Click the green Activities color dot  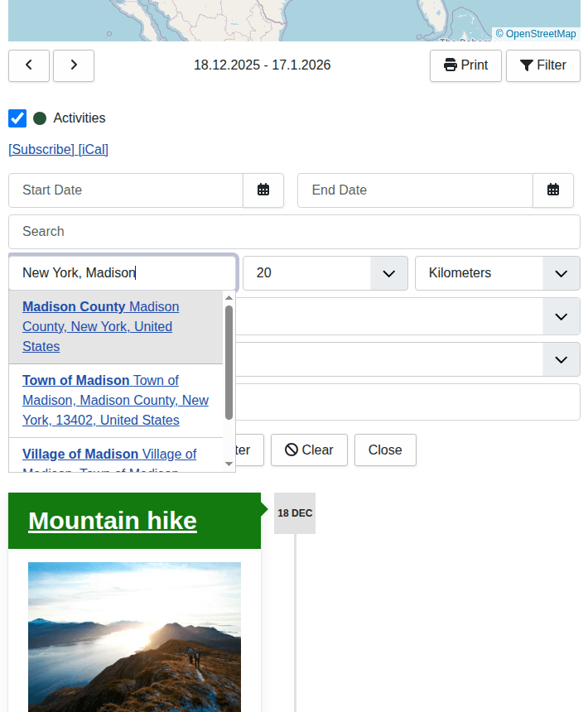pos(40,118)
